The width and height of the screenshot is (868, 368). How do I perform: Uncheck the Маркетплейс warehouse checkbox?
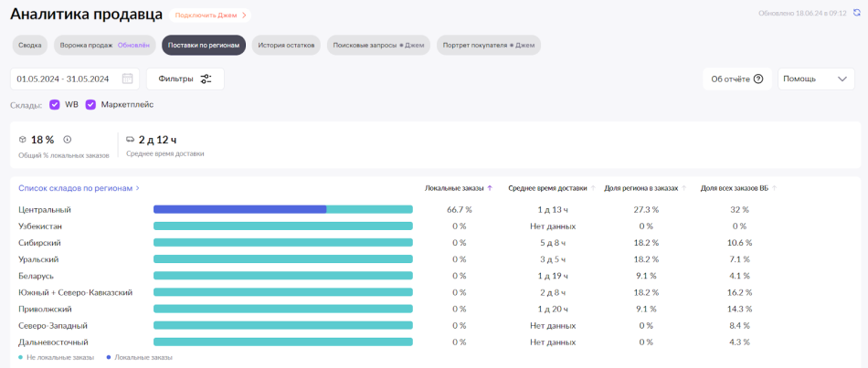click(x=90, y=105)
